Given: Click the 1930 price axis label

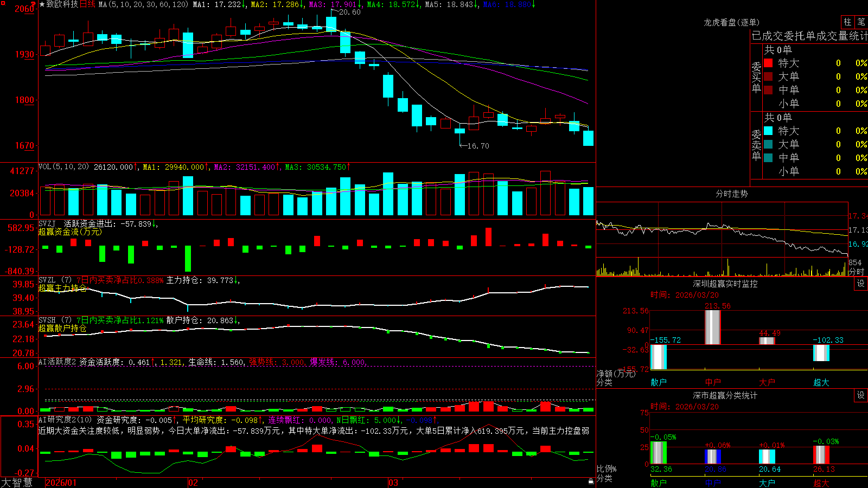Looking at the screenshot, I should click(24, 54).
